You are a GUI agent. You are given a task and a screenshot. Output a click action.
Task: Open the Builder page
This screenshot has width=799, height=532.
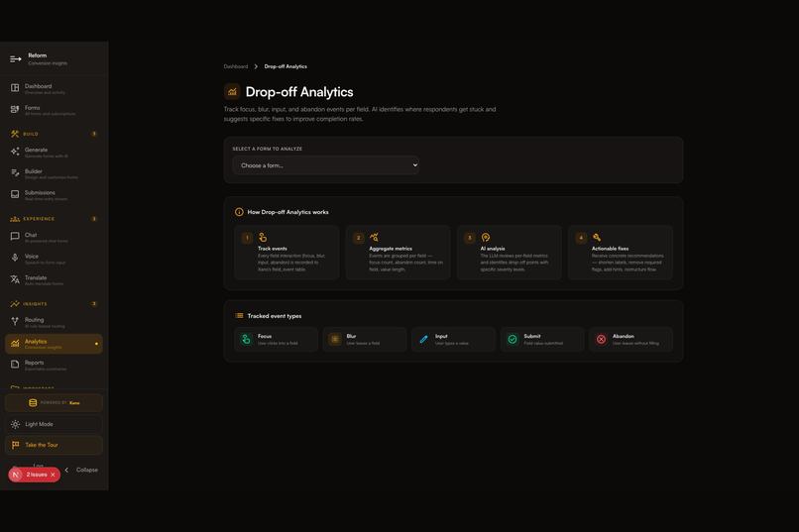coord(54,173)
